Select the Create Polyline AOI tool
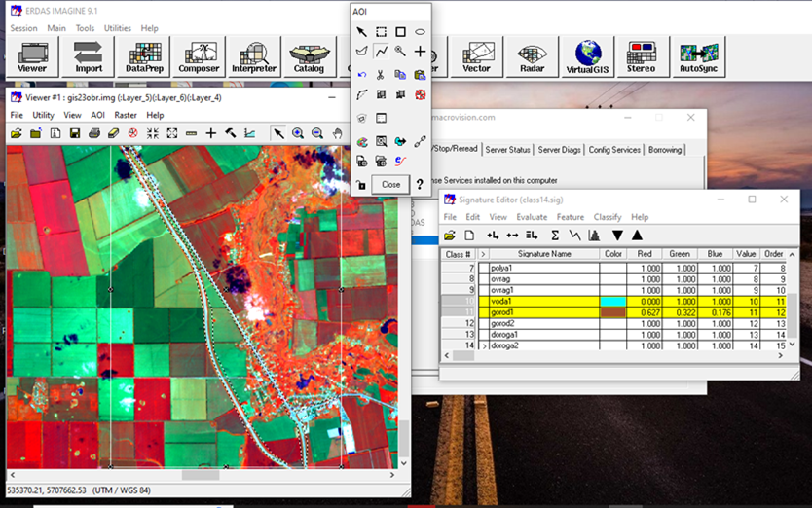Image resolution: width=812 pixels, height=508 pixels. pyautogui.click(x=381, y=52)
